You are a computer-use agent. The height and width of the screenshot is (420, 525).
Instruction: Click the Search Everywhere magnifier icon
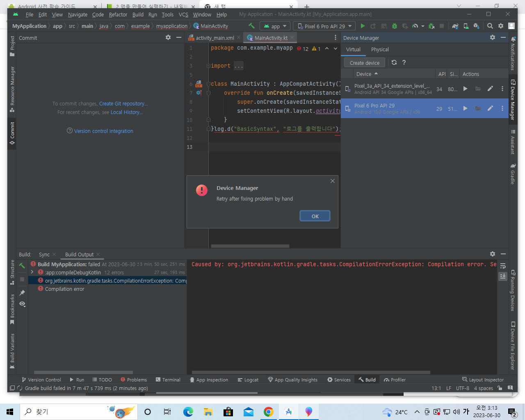[x=490, y=26]
